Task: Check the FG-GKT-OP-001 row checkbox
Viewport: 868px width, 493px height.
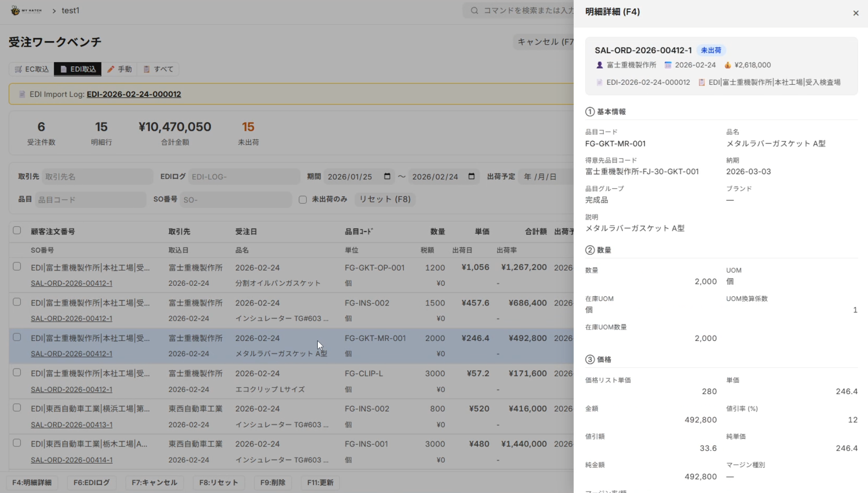Action: [17, 266]
